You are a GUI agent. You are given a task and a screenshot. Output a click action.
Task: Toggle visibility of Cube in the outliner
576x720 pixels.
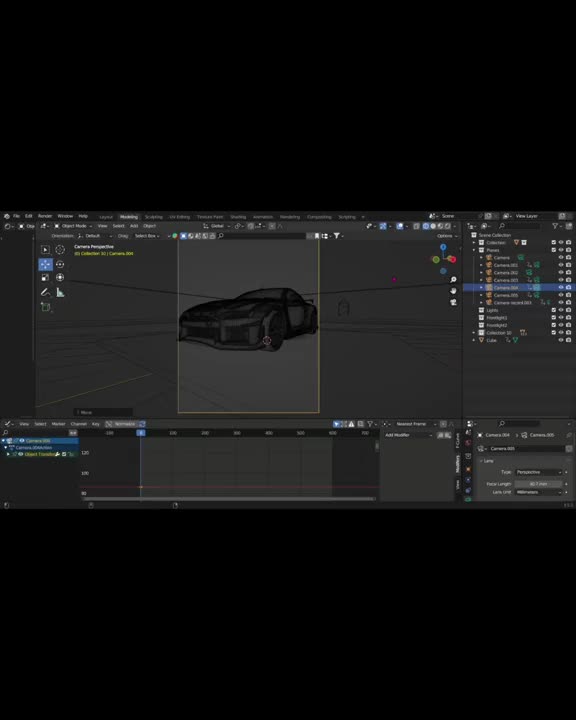click(x=561, y=340)
